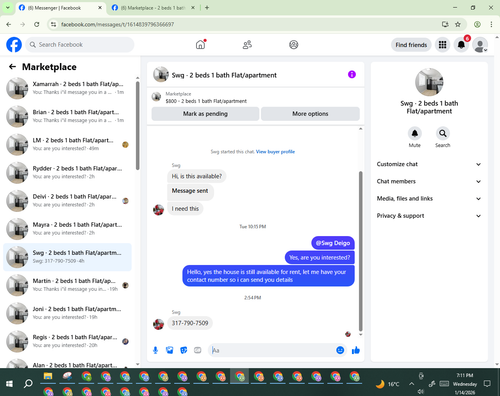The width and height of the screenshot is (500, 396).
Task: Click the Chrome address bar URL
Action: click(117, 24)
